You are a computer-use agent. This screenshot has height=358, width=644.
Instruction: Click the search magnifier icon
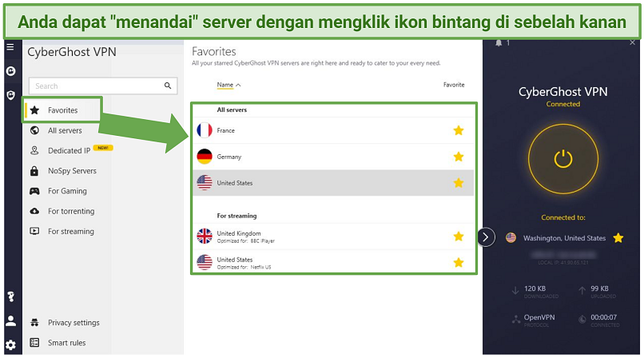[168, 86]
